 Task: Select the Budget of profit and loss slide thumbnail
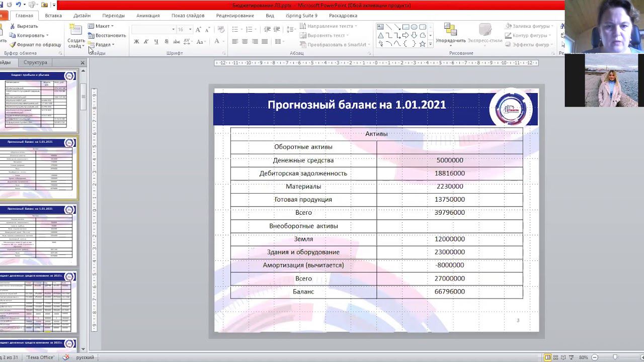pyautogui.click(x=38, y=101)
